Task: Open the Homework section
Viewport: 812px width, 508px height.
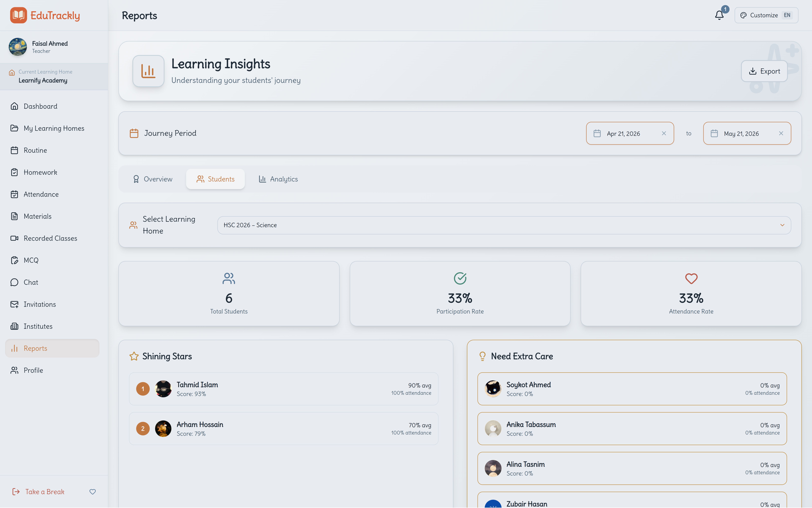Action: [x=52, y=172]
